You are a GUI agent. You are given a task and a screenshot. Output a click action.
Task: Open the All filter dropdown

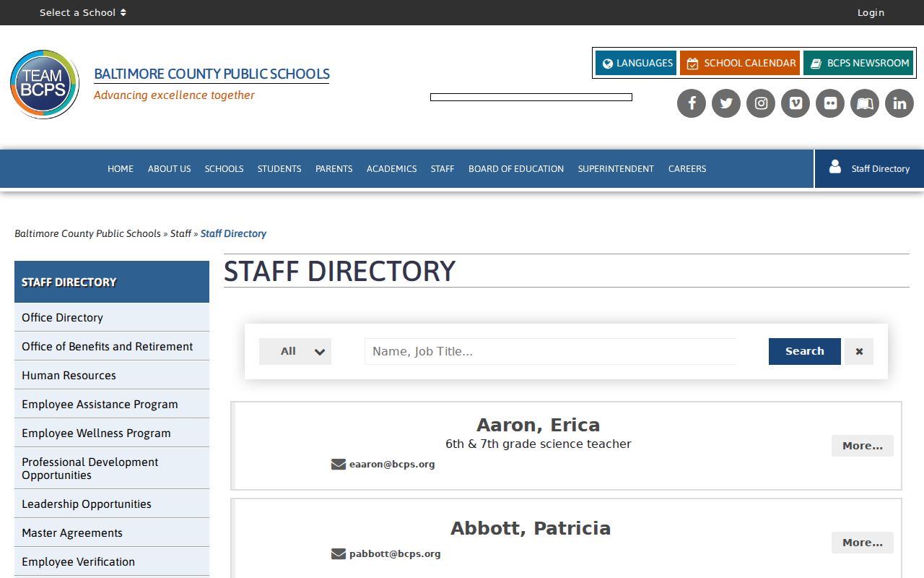295,351
